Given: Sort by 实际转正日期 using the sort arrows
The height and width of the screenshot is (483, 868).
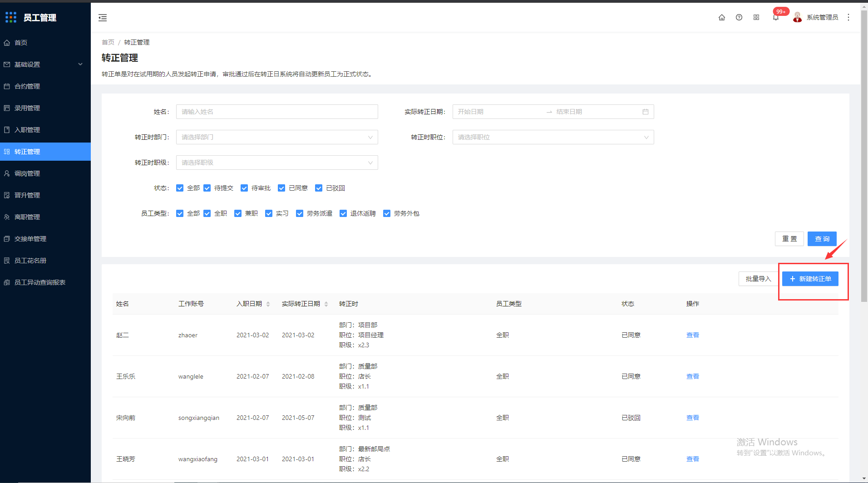Looking at the screenshot, I should pos(326,304).
